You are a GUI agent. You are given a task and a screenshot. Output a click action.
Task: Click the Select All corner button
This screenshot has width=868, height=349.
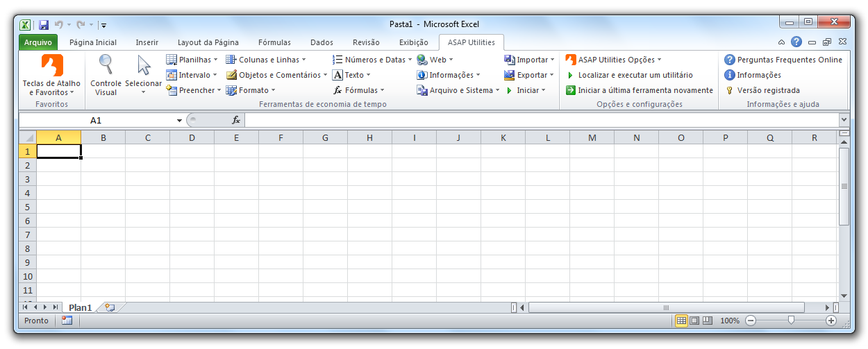[x=28, y=137]
